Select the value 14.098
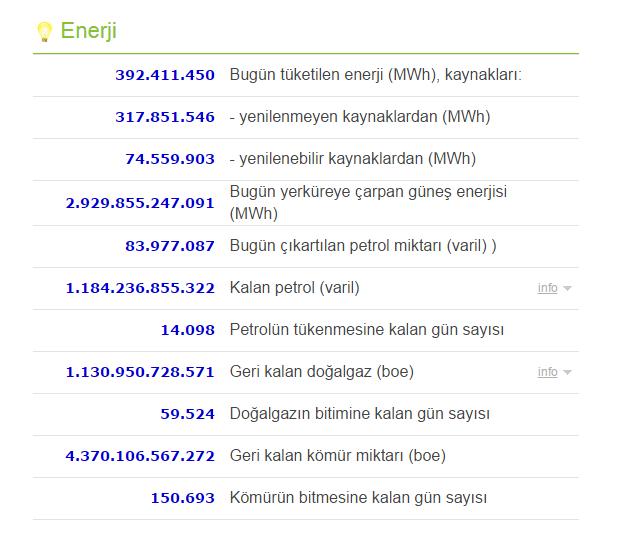The width and height of the screenshot is (630, 550). pos(188,330)
